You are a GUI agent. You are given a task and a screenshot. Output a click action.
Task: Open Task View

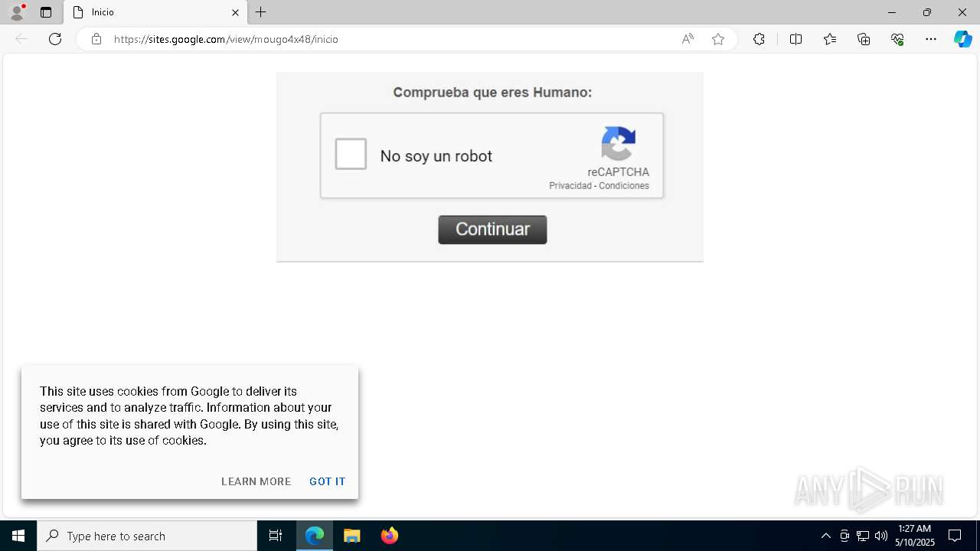(x=276, y=536)
